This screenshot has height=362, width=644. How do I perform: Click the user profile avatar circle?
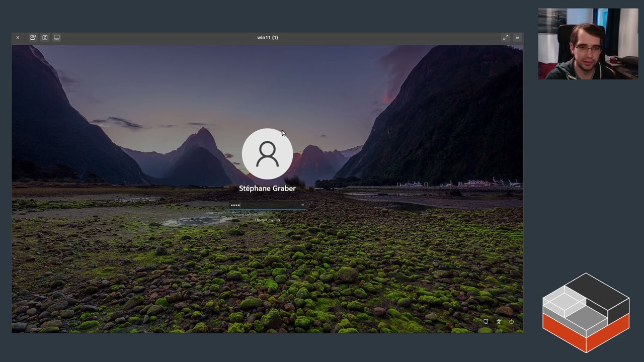point(267,154)
